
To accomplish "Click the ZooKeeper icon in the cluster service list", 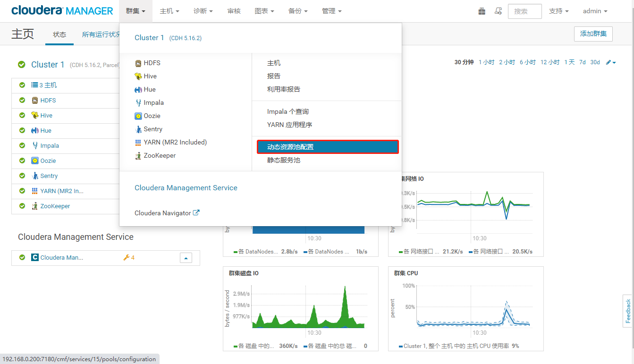I will coord(35,206).
